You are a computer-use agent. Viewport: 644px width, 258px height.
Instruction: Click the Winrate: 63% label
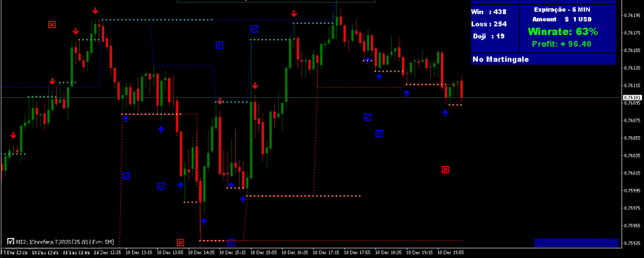(x=563, y=31)
